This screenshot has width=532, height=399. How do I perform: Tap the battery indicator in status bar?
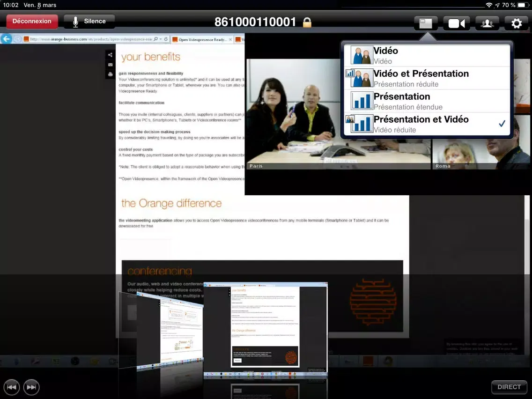click(523, 5)
